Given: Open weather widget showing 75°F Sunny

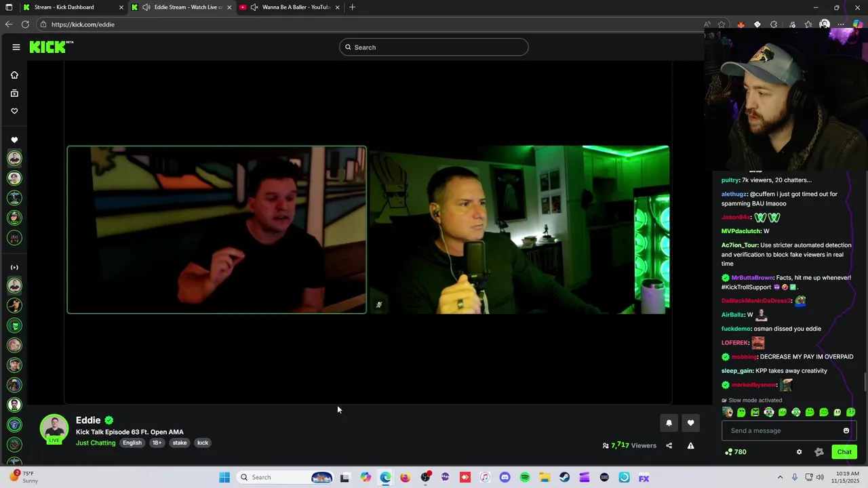Looking at the screenshot, I should [x=24, y=477].
